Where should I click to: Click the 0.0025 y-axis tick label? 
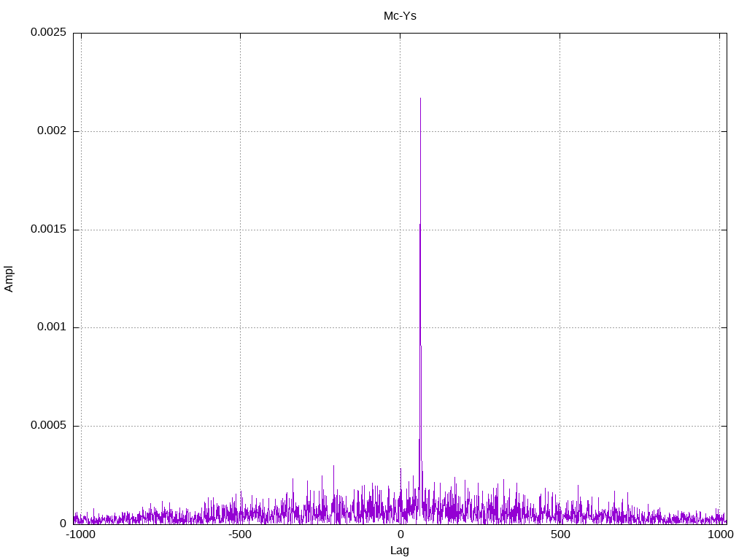coord(49,32)
